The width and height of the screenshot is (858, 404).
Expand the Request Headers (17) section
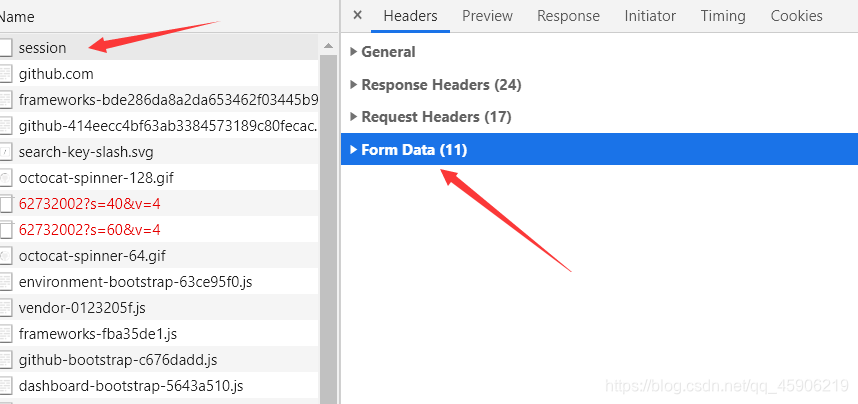point(431,117)
